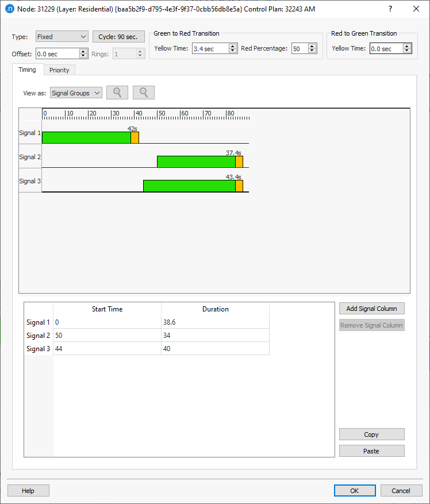Increase Red Percentage with up arrow
430x504 pixels.
pyautogui.click(x=313, y=46)
